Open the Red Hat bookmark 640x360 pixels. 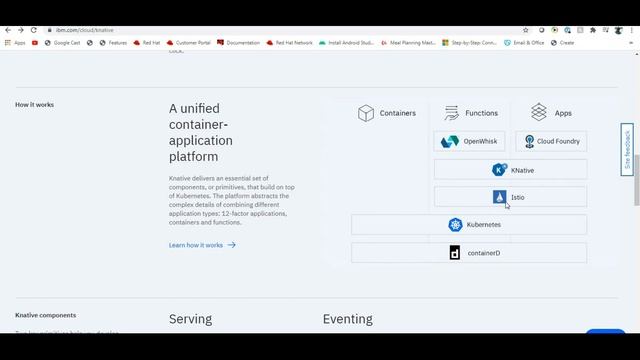coord(147,43)
